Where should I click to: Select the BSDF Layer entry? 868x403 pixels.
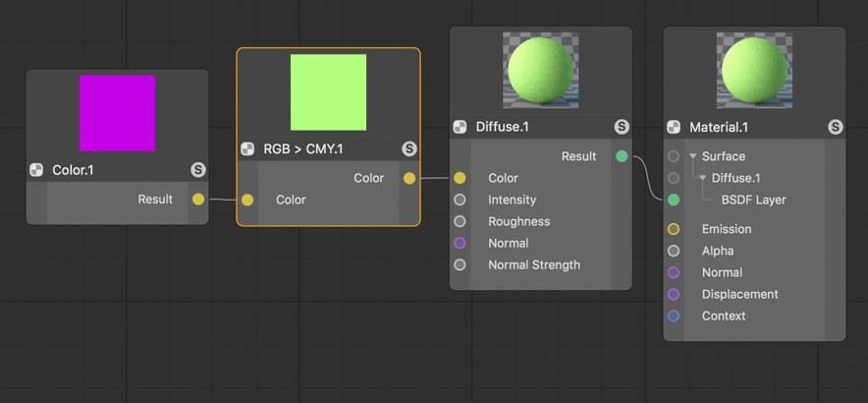[x=753, y=200]
